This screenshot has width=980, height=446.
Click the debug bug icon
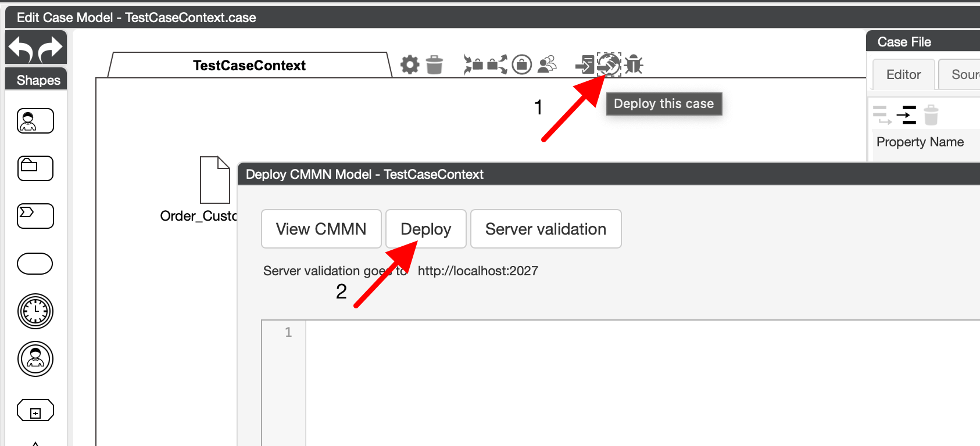634,64
